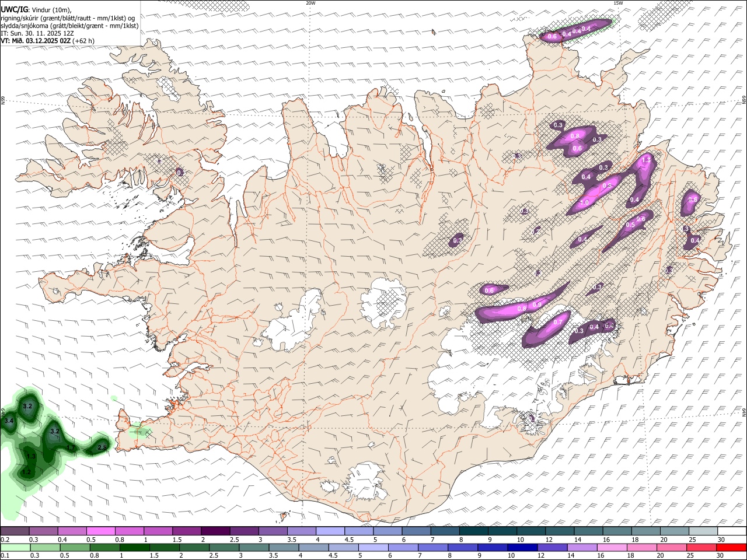Click the 'slydda/snjókoma' legend description line
747x560 pixels.
click(x=69, y=26)
